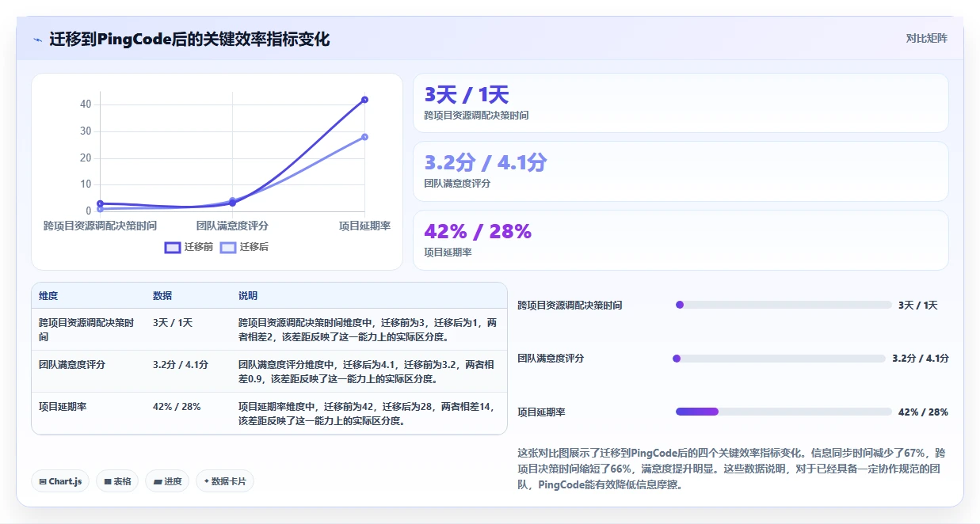
Task: Click the 项目延期率 caption in metric card
Action: tap(448, 253)
